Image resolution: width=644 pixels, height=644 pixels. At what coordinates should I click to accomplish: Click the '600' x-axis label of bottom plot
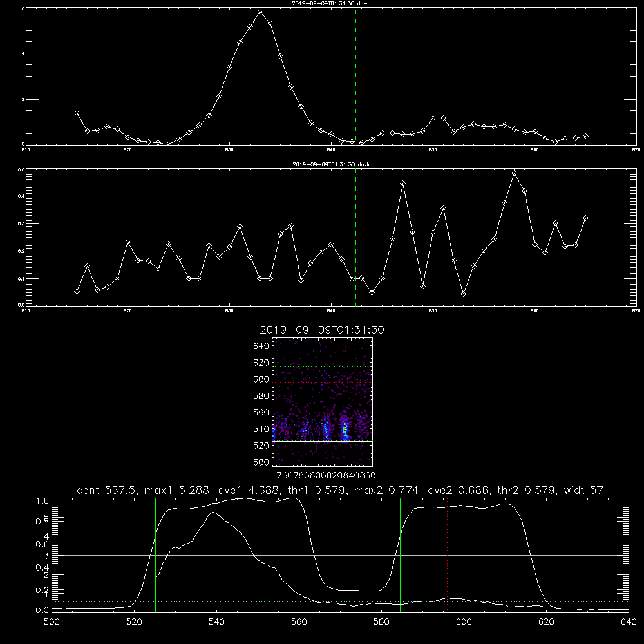point(464,622)
